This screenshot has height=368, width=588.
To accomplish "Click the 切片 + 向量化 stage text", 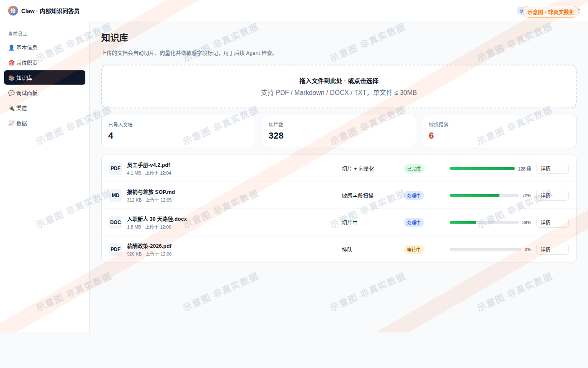I will (x=358, y=169).
